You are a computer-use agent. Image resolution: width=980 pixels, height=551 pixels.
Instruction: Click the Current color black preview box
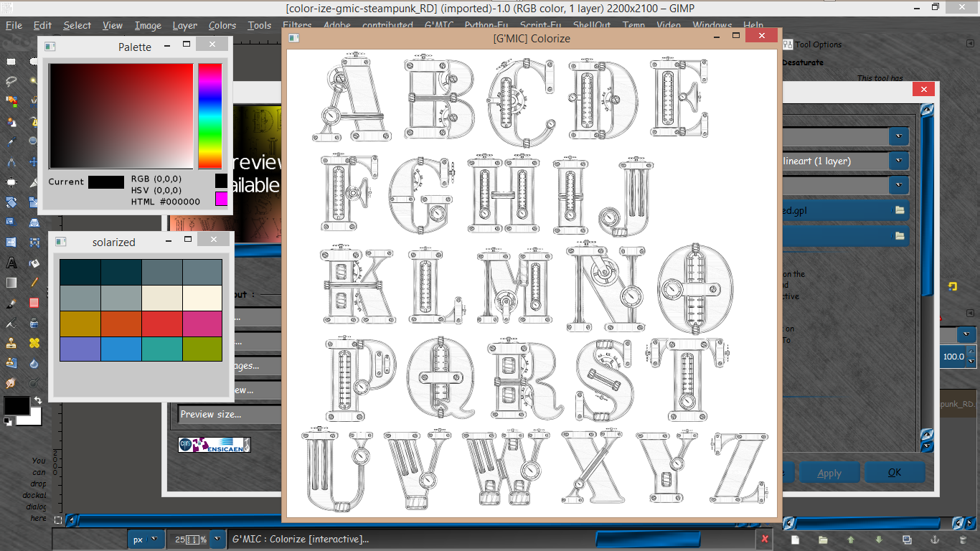(x=106, y=182)
